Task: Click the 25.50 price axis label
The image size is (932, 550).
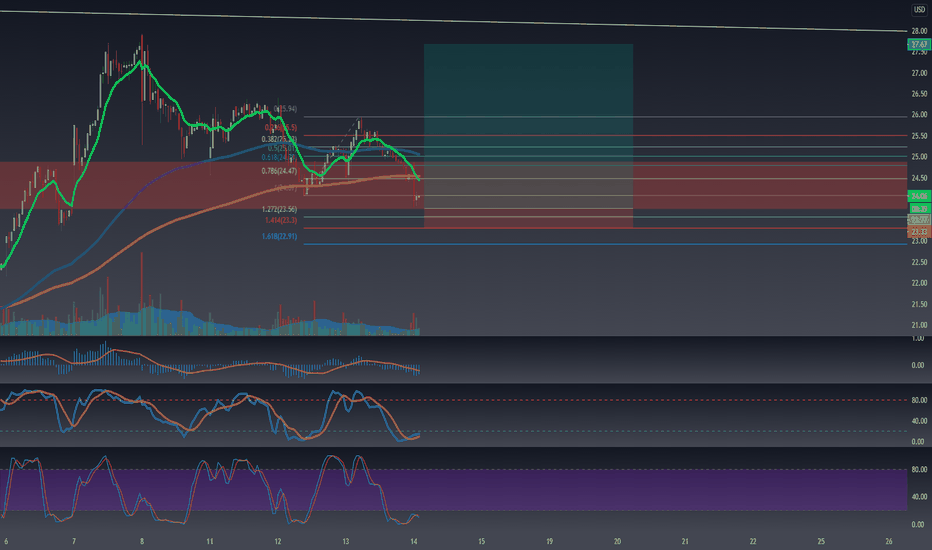Action: (x=919, y=136)
